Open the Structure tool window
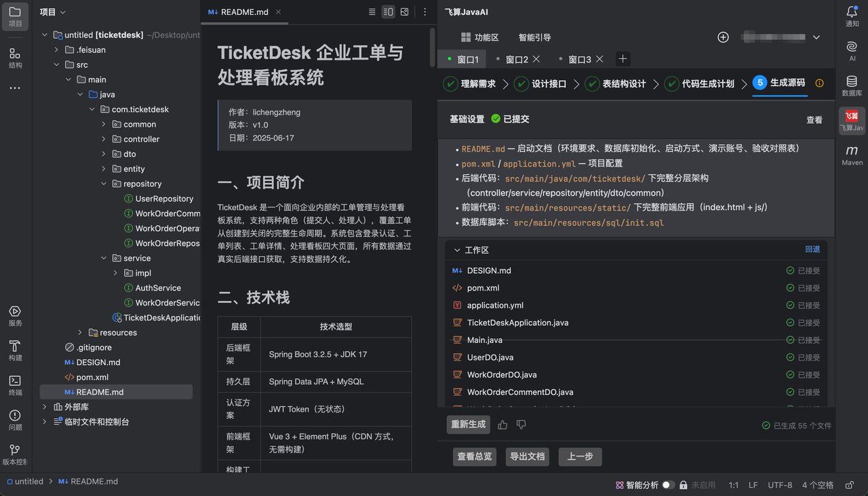Viewport: 868px width, 496px height. click(15, 58)
